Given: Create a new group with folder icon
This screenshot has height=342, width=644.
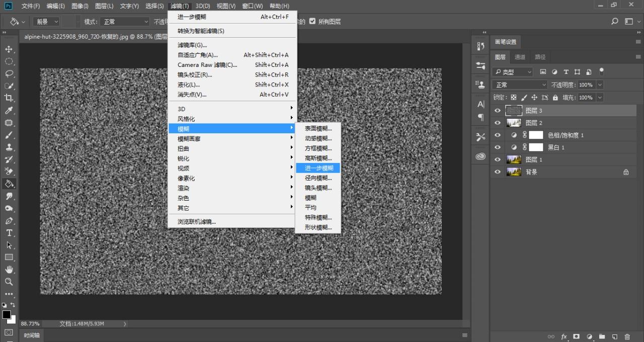Looking at the screenshot, I should [602, 336].
